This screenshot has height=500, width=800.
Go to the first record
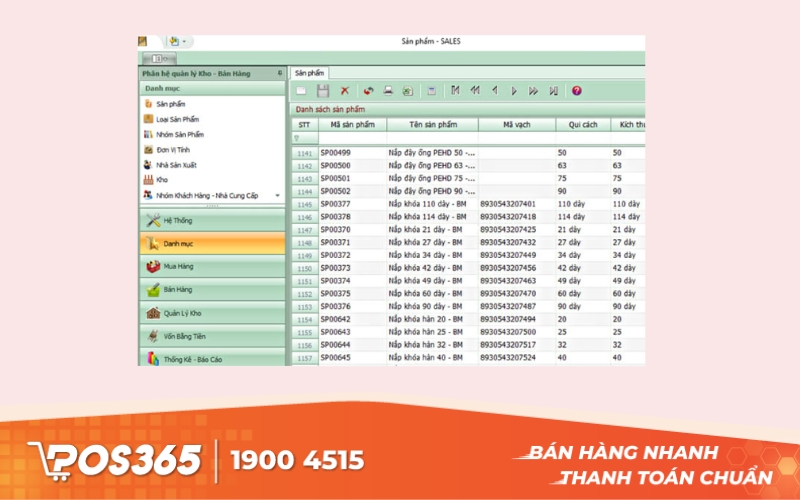(455, 91)
